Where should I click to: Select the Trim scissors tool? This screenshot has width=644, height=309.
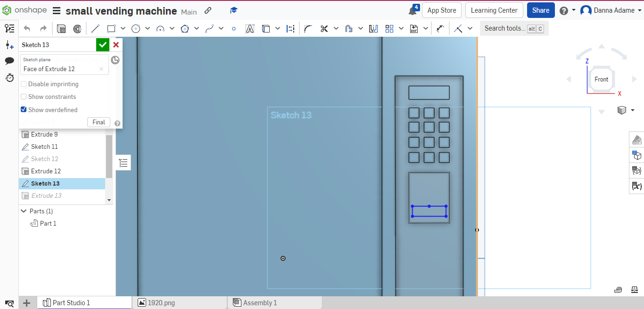[324, 28]
